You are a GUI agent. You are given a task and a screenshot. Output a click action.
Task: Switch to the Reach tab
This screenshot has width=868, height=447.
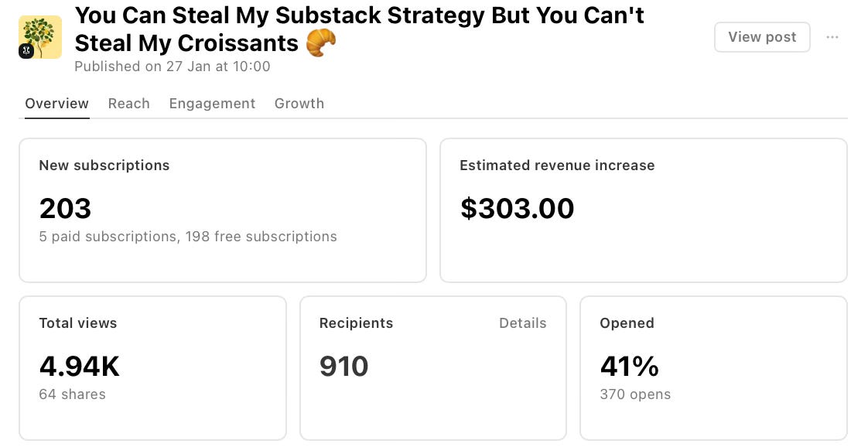129,104
